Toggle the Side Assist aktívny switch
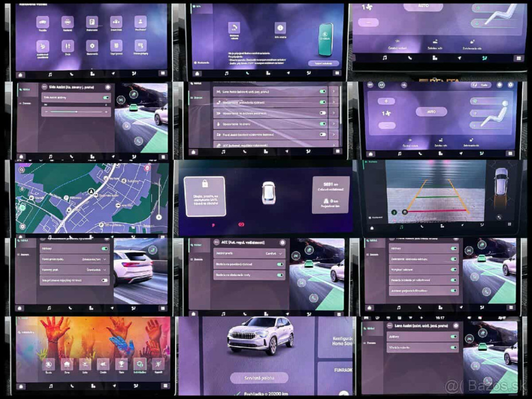This screenshot has width=532, height=399. (x=107, y=98)
